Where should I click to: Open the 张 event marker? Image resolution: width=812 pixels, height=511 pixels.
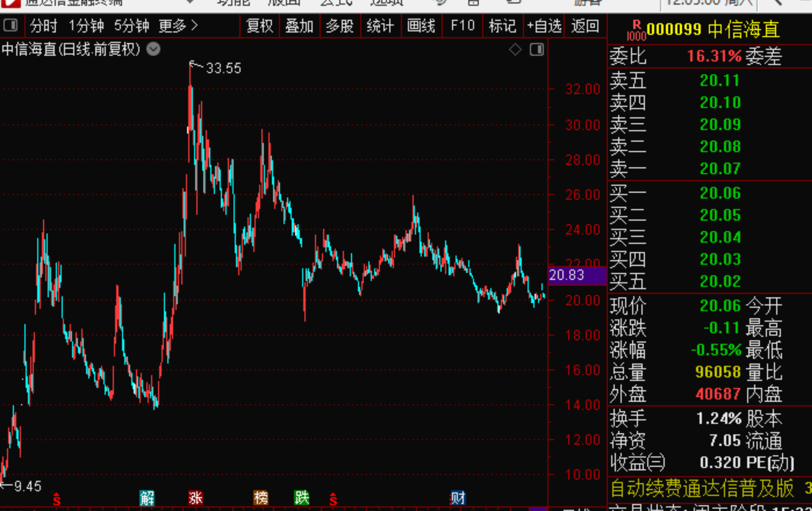[x=196, y=498]
